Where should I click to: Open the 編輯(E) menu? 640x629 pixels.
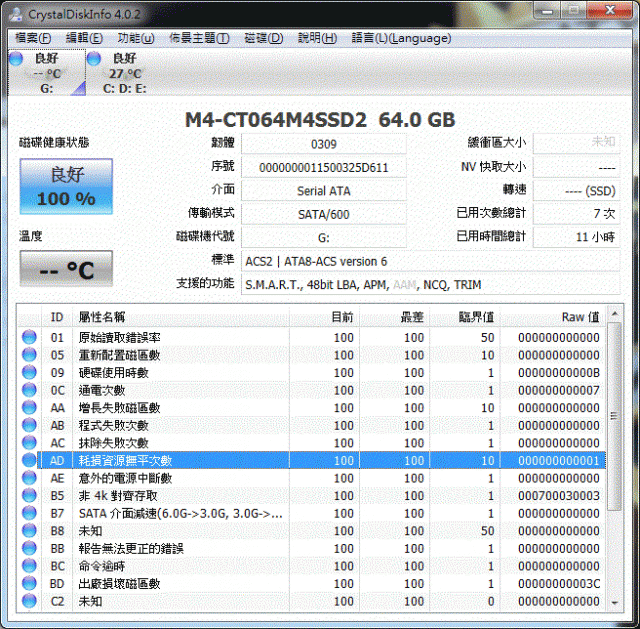click(84, 38)
